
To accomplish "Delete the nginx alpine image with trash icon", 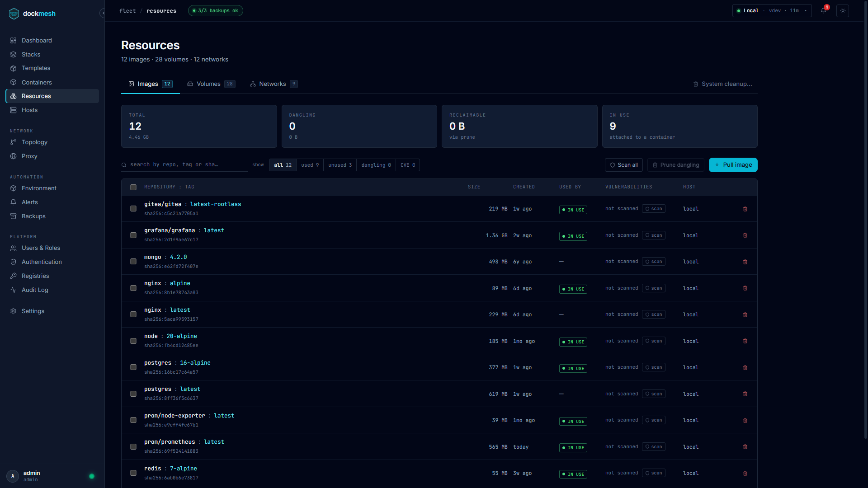I will [x=745, y=288].
